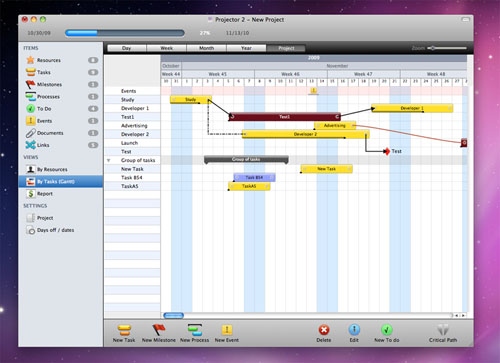500x363 pixels.
Task: Click the New Event toolbar icon
Action: pyautogui.click(x=227, y=330)
